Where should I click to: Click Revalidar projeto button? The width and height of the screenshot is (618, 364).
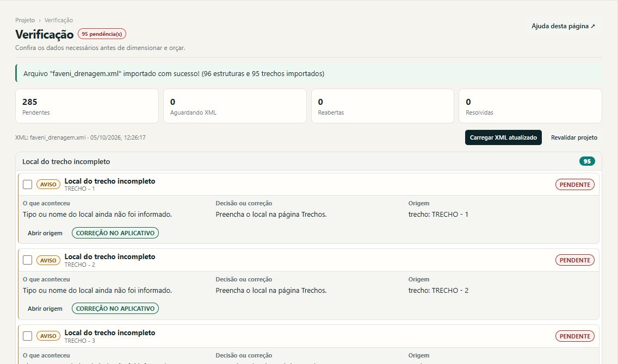click(574, 137)
